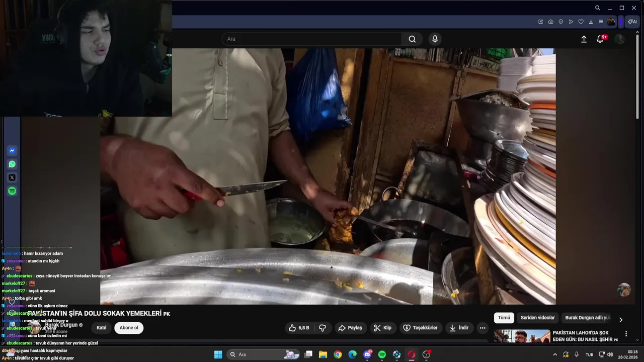Open the Windows Start menu
Screen dimensions: 644x362
[218, 354]
